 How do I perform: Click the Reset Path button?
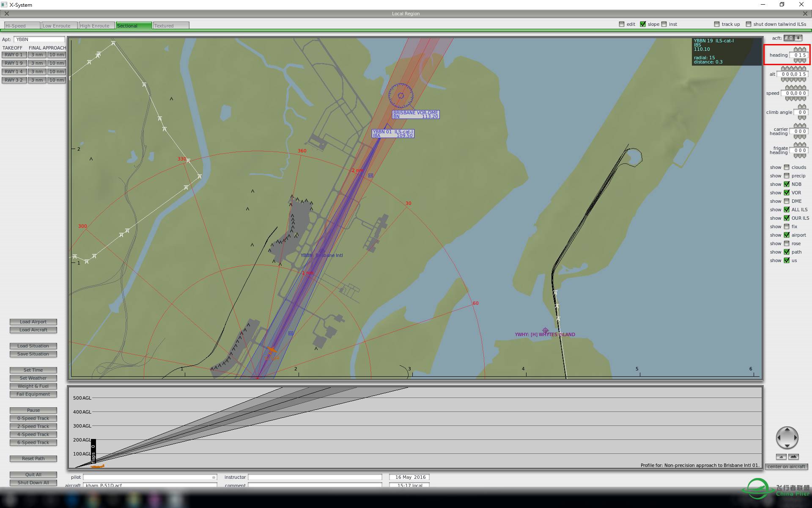point(33,458)
